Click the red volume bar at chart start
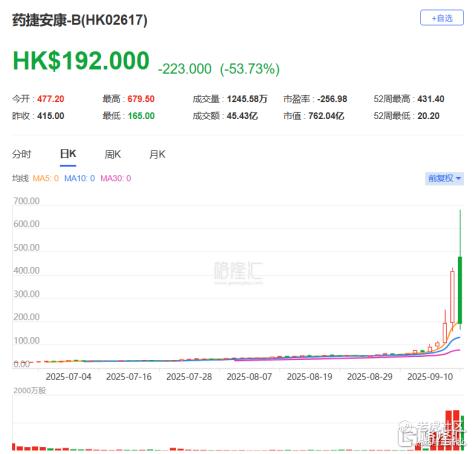The width and height of the screenshot is (473, 454). point(14,447)
